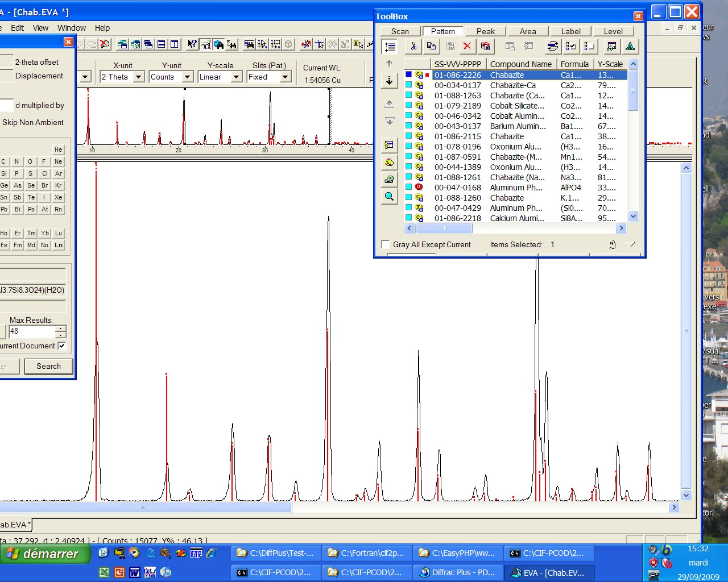Click the context help arrow icon
Image resolution: width=728 pixels, height=582 pixels.
tap(192, 44)
